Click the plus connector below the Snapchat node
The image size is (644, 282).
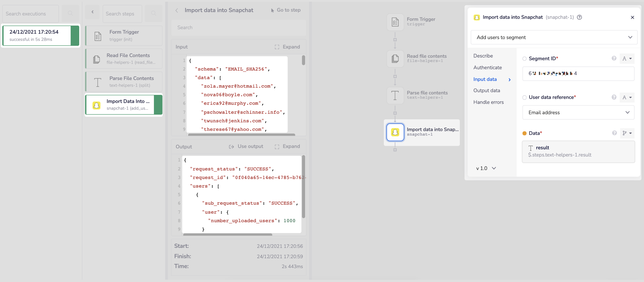click(x=395, y=150)
